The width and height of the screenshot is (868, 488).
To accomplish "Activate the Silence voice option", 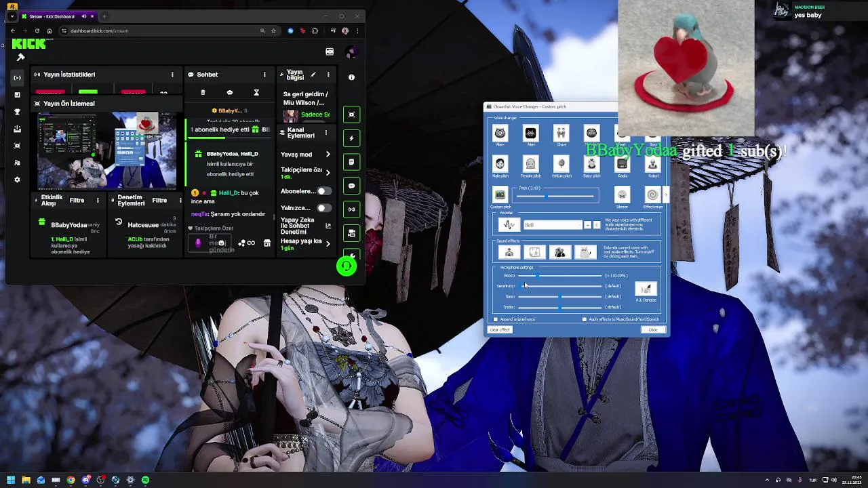I will tap(622, 195).
